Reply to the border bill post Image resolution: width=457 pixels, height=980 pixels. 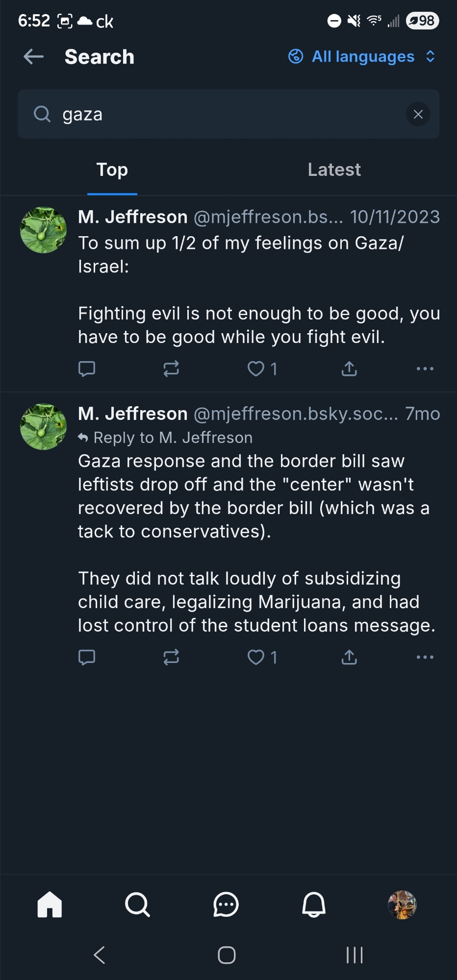(87, 657)
